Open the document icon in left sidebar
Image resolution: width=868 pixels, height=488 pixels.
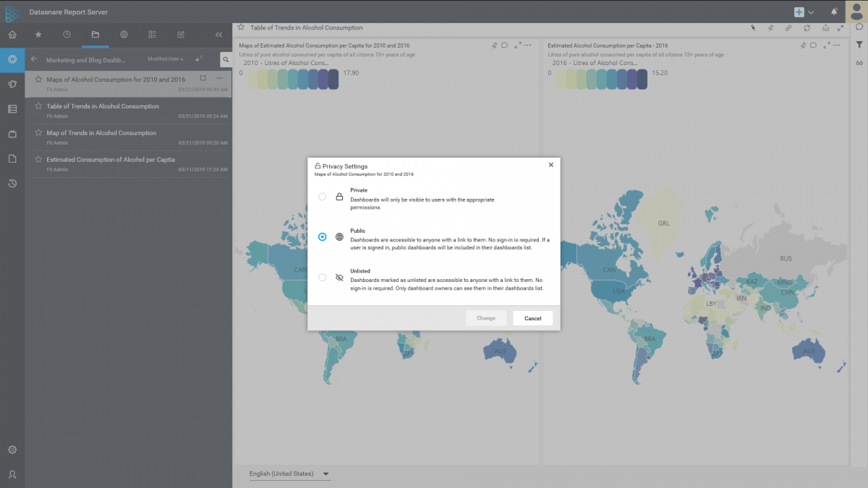(12, 159)
